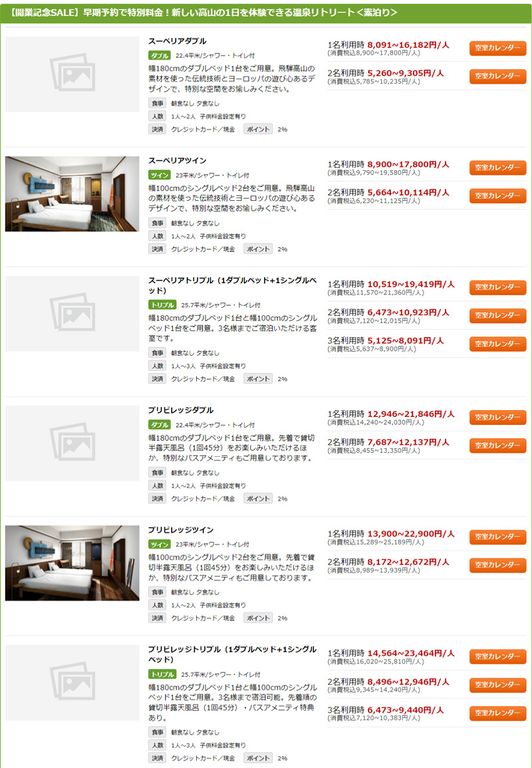Click the green ダブル tag under スーペリアダブル
Image resolution: width=532 pixels, height=768 pixels.
(160, 55)
